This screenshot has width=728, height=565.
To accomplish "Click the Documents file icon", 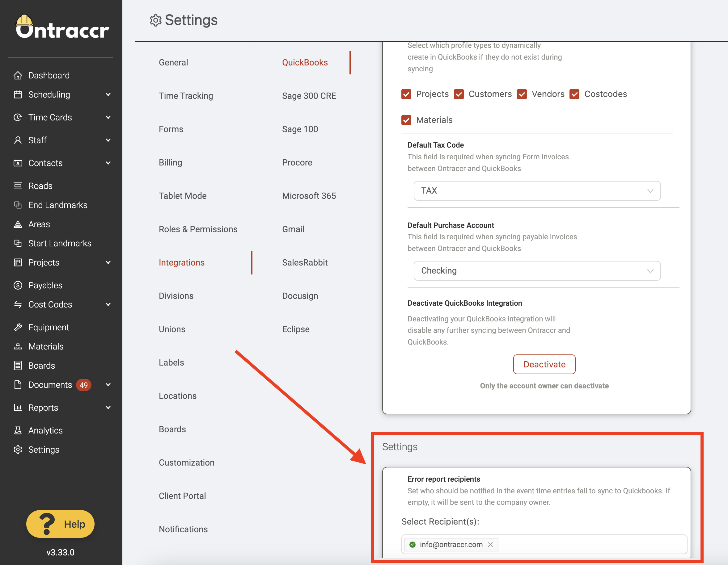I will tap(18, 385).
